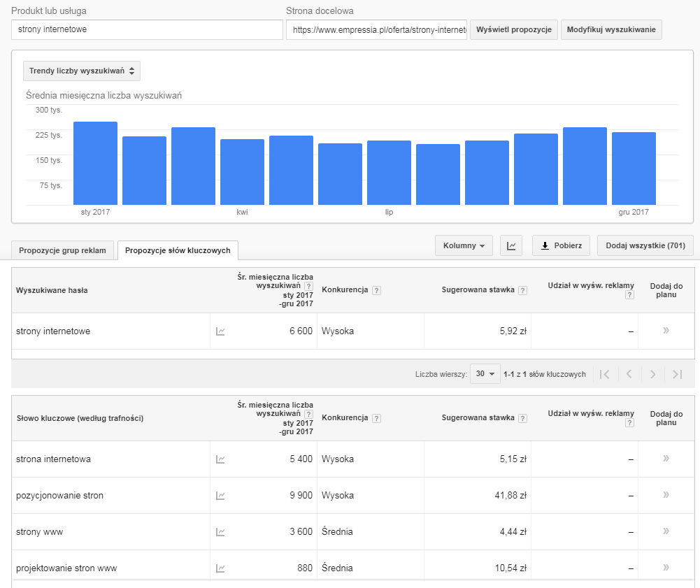Select keyword text pozycjonowanie stron
Image resolution: width=700 pixels, height=588 pixels.
pyautogui.click(x=60, y=496)
